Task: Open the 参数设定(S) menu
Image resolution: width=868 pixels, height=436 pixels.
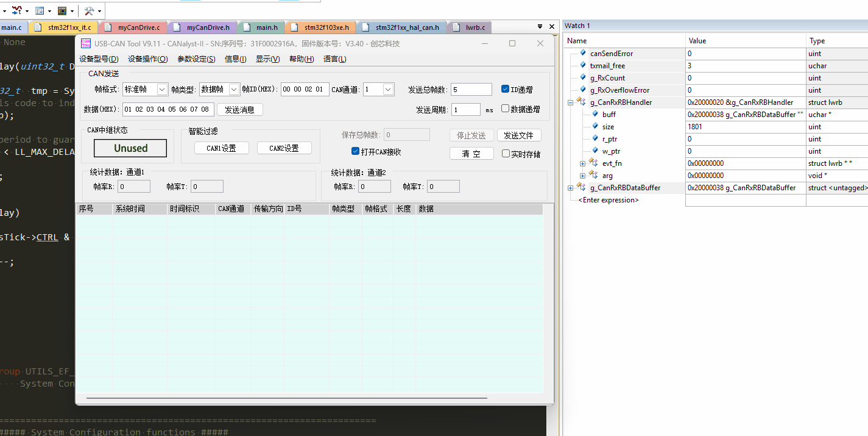Action: point(196,59)
